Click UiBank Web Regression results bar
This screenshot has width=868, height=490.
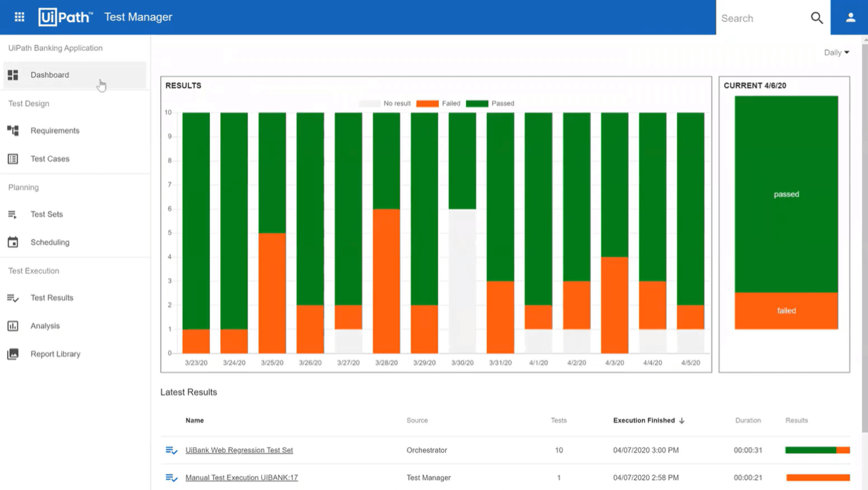[818, 450]
